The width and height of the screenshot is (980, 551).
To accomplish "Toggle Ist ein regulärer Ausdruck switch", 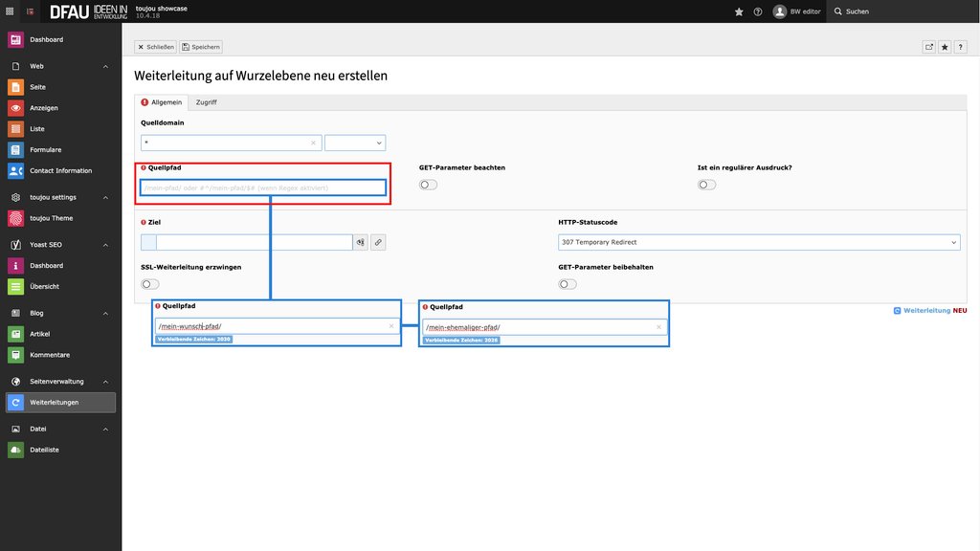I will [706, 185].
